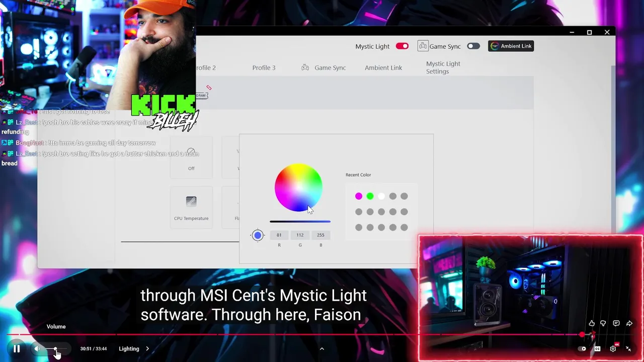
Task: Like the video with thumbs up
Action: (592, 323)
